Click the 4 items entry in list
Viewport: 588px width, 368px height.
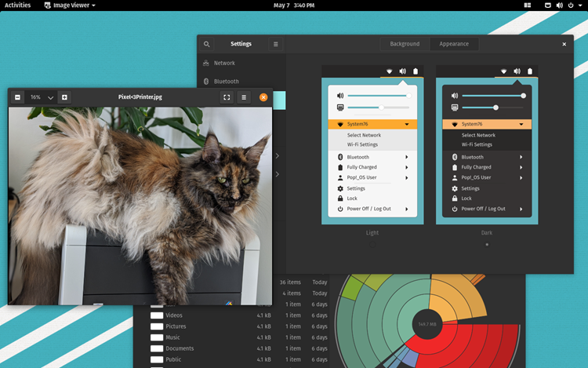click(x=292, y=293)
